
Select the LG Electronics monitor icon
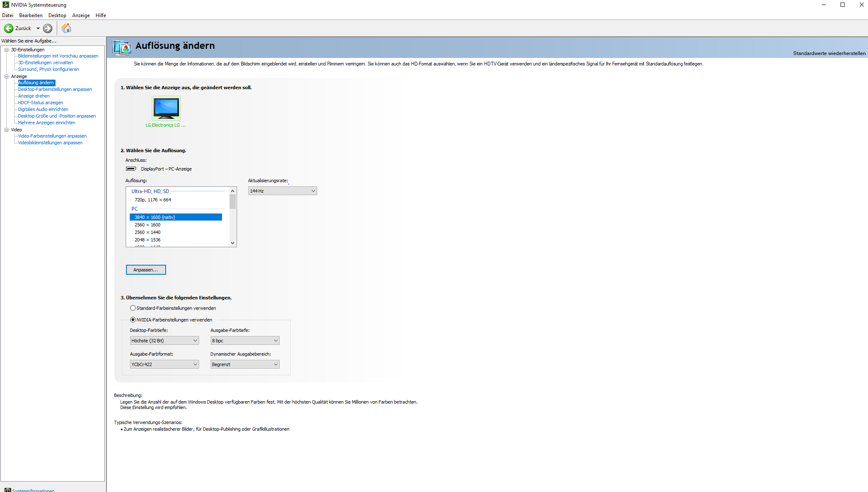pos(166,108)
